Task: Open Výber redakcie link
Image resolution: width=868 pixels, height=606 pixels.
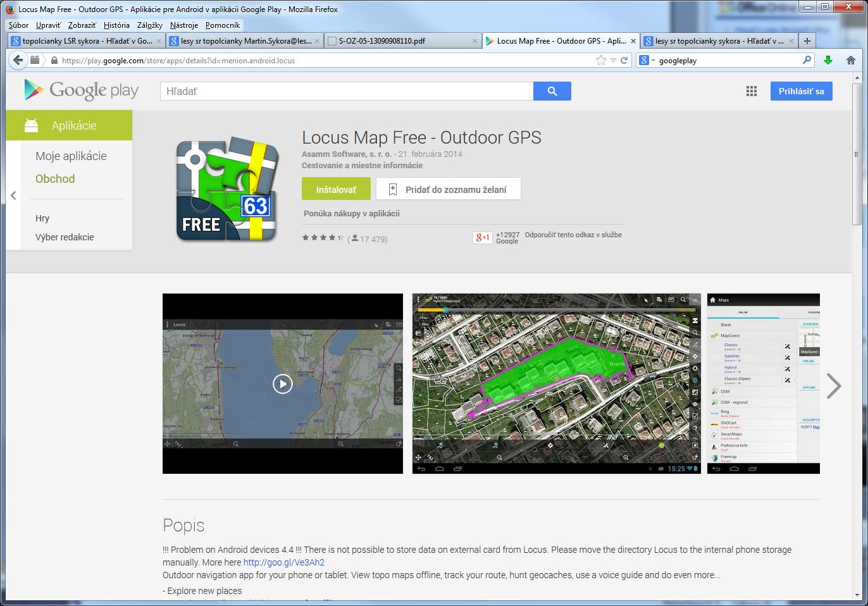Action: click(x=65, y=237)
